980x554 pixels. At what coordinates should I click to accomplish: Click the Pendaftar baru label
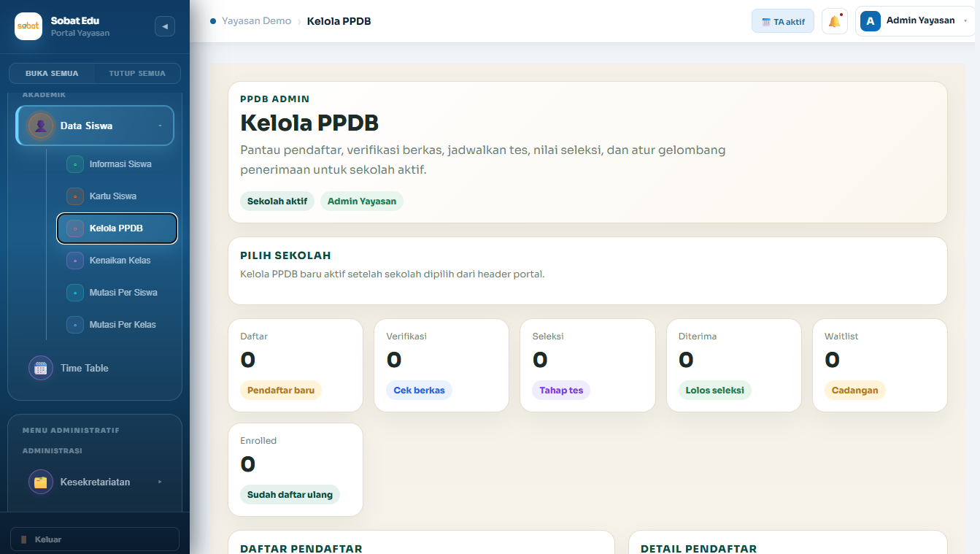(x=281, y=391)
